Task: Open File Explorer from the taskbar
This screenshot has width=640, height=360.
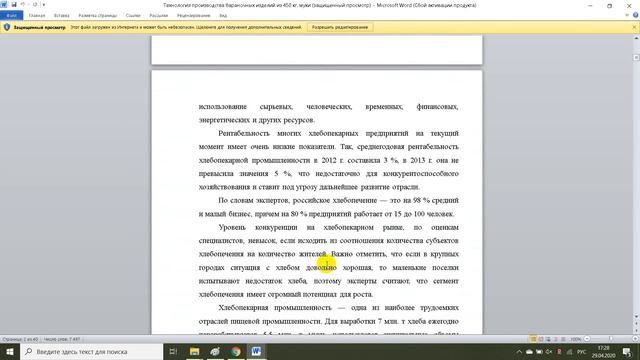Action: point(194,351)
